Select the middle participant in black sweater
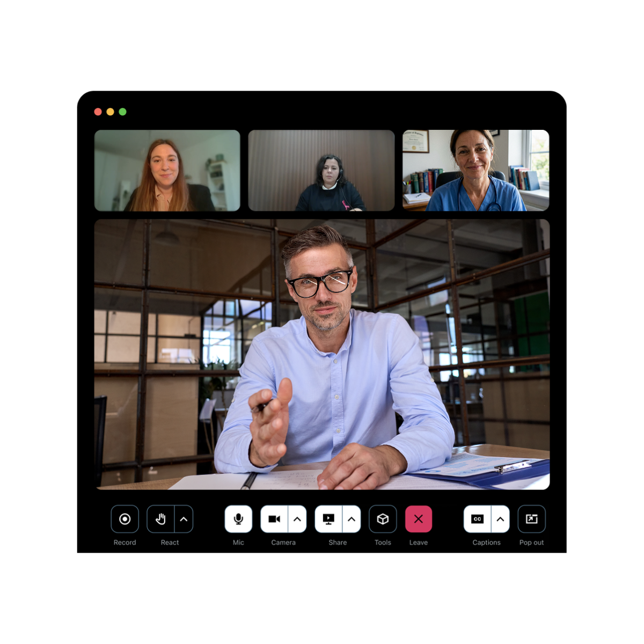The image size is (644, 644). (x=321, y=171)
